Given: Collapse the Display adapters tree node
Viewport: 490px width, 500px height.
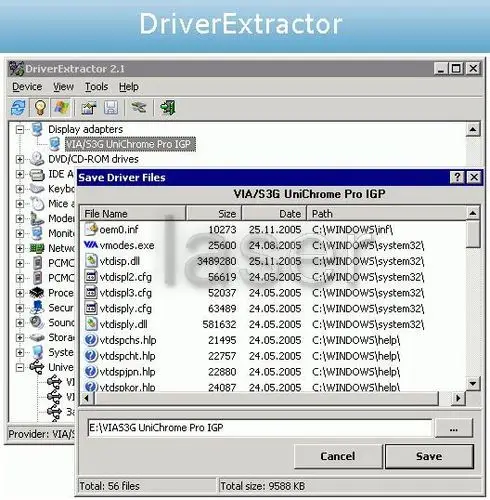Looking at the screenshot, I should coord(20,129).
